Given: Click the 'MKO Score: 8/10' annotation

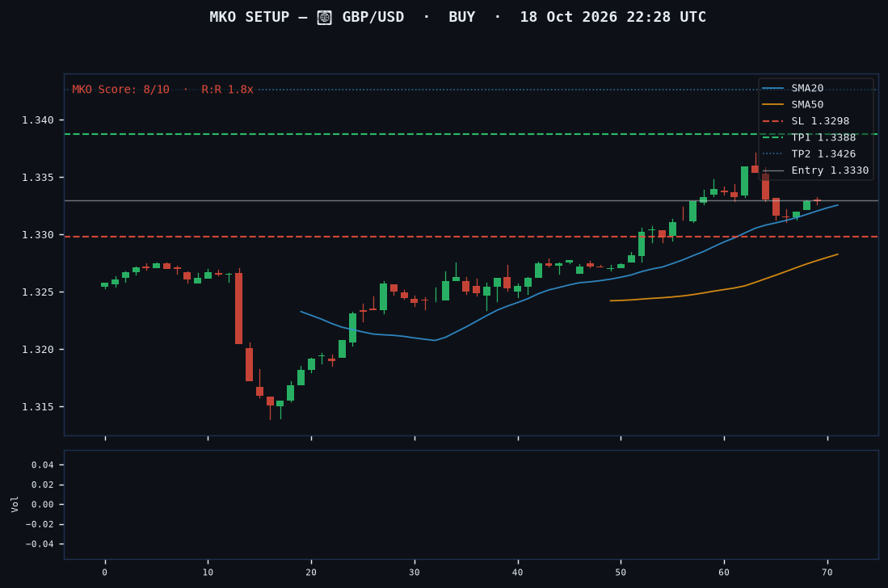Looking at the screenshot, I should coord(120,90).
